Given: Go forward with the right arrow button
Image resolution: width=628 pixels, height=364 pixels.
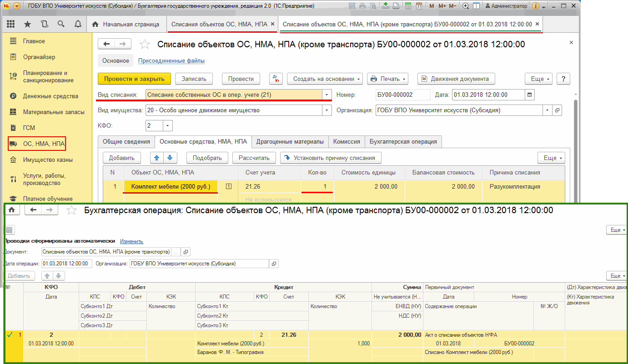Looking at the screenshot, I should click(123, 44).
